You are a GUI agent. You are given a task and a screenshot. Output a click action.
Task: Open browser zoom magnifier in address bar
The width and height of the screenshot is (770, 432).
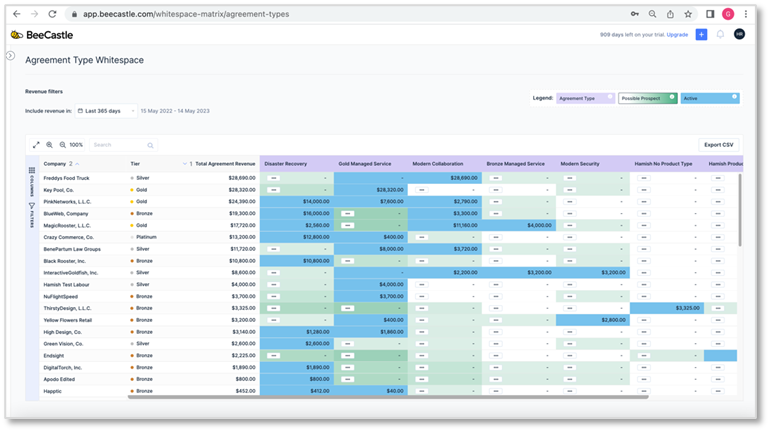pos(652,14)
